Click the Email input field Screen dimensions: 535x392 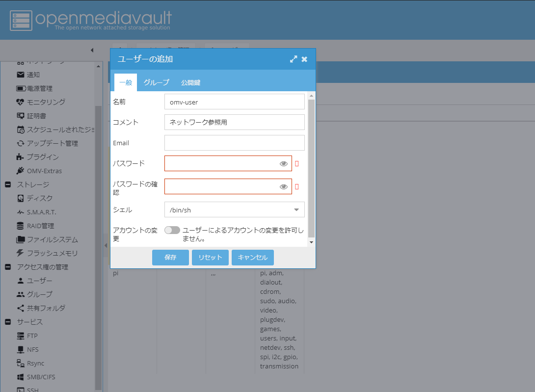(235, 143)
